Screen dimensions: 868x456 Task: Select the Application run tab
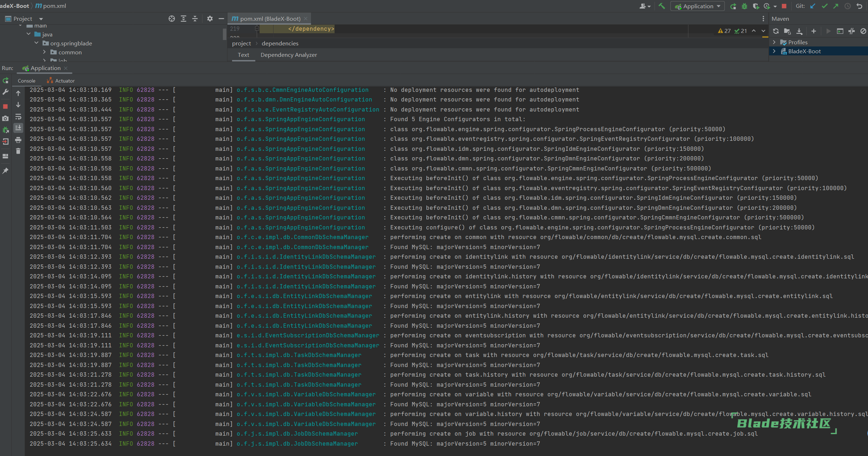[45, 68]
